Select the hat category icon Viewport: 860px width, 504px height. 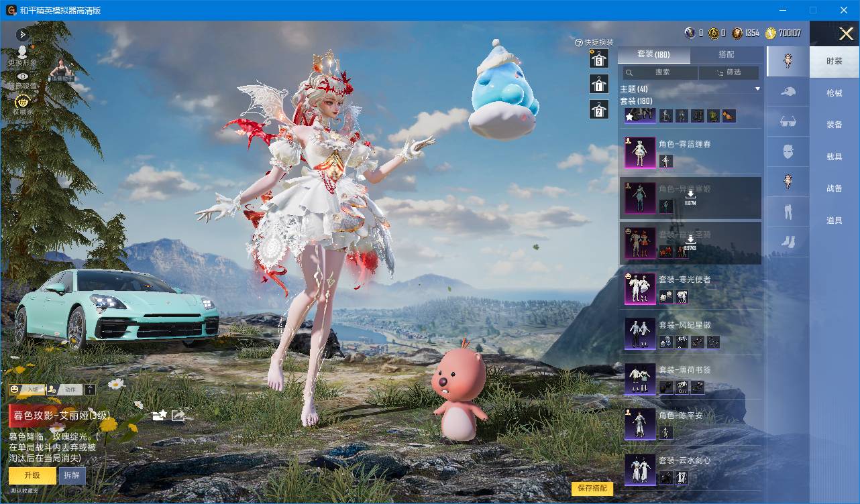coord(788,91)
